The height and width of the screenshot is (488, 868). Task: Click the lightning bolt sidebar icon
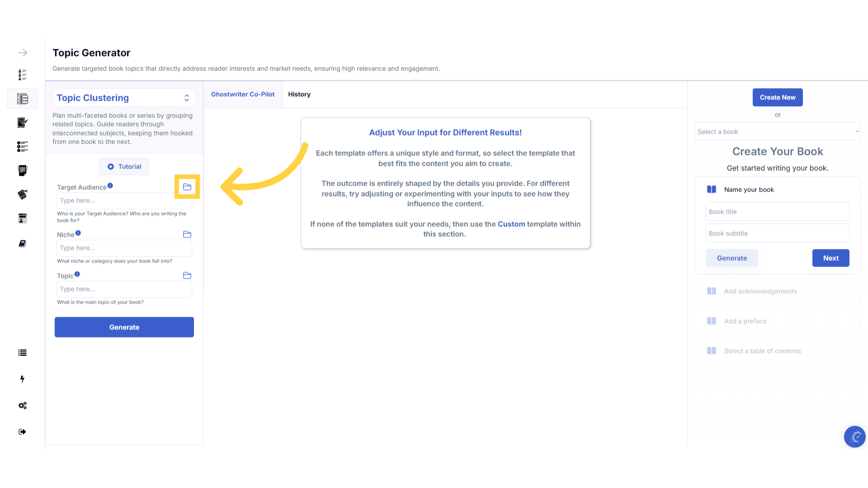[x=22, y=379]
